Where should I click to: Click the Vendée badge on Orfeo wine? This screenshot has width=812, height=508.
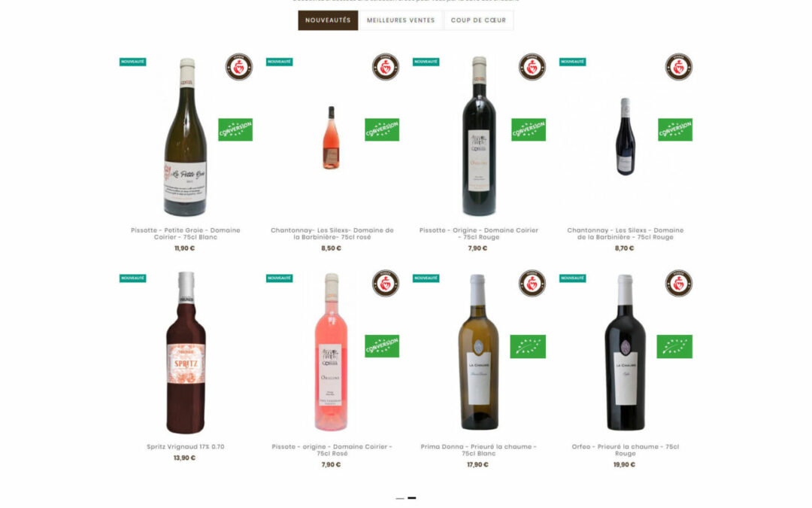(678, 283)
